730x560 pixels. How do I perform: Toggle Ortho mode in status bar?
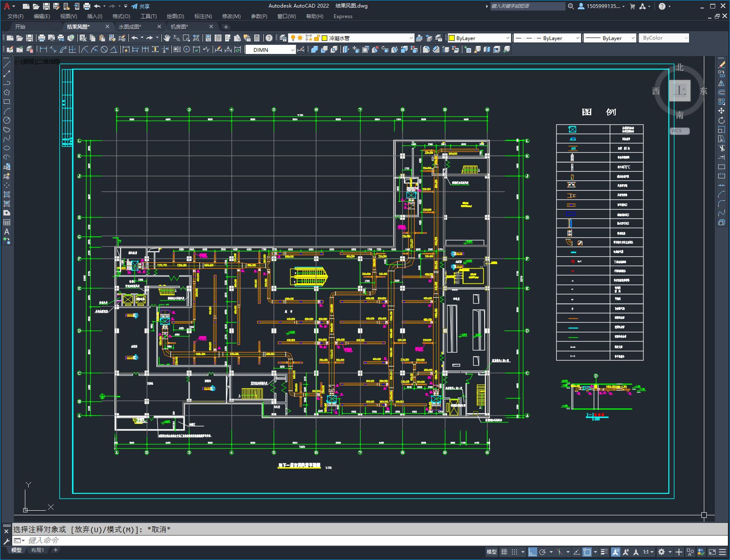click(533, 552)
